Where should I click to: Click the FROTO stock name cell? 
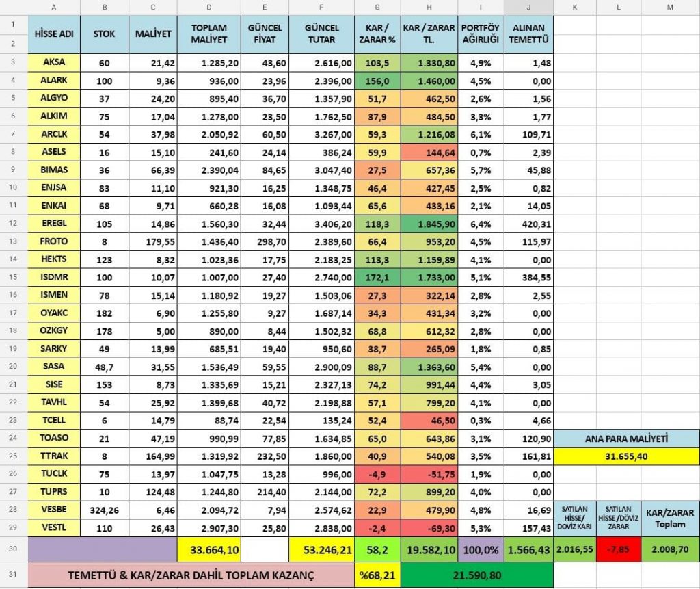tap(54, 240)
